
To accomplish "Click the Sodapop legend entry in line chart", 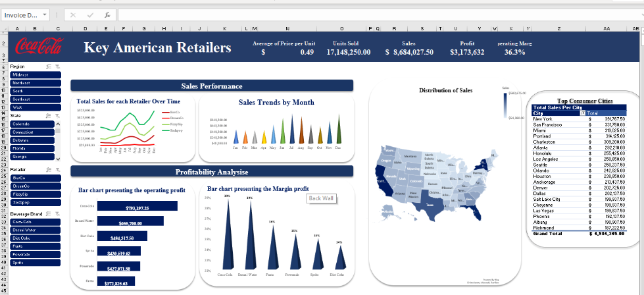I will [x=173, y=130].
